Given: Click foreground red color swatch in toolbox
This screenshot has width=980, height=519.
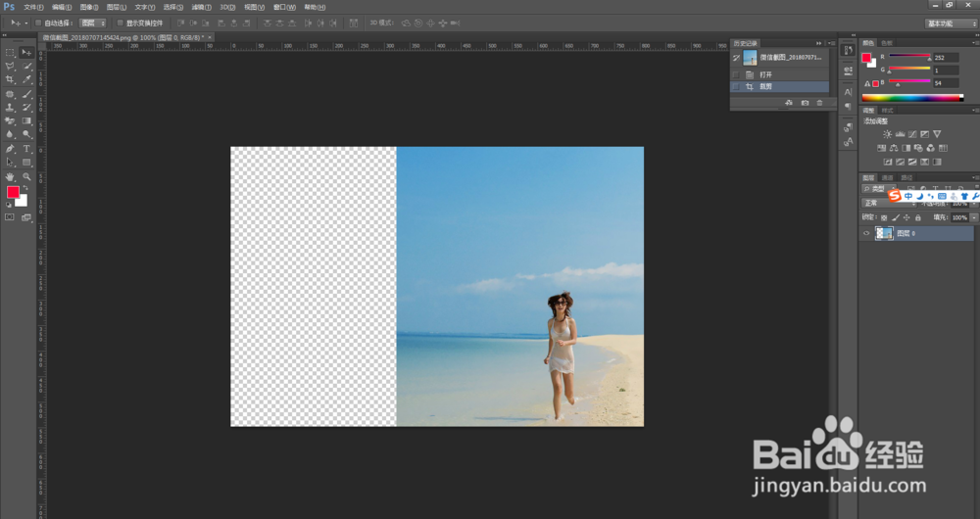Looking at the screenshot, I should (x=13, y=192).
